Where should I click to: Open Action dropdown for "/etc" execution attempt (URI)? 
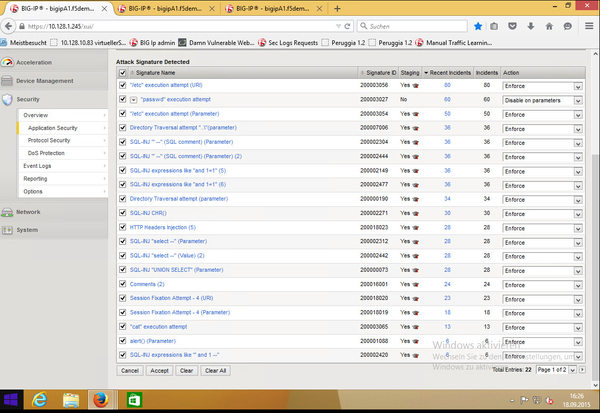coord(543,86)
